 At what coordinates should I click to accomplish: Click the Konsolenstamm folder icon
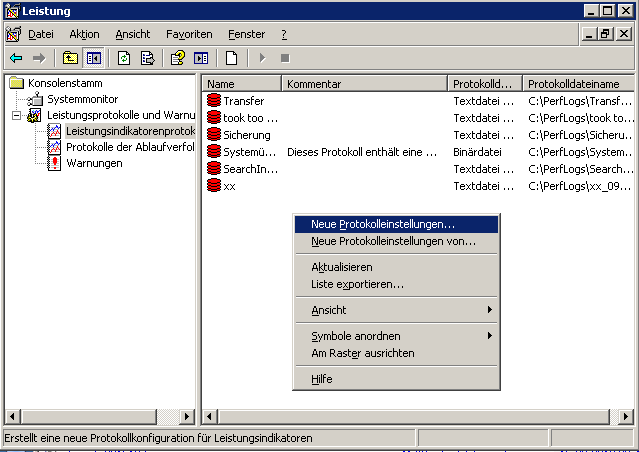17,83
